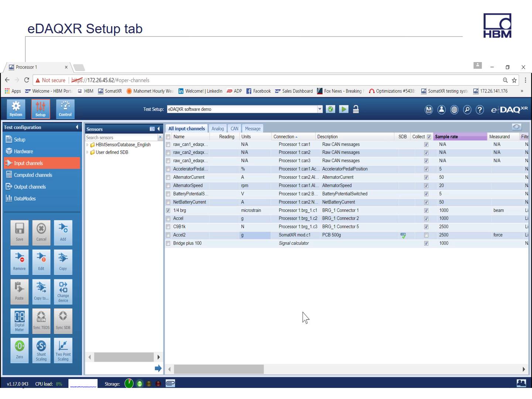Viewport: 532px width, 399px height.
Task: Open the Test Setup dropdown arrow
Action: (x=320, y=109)
